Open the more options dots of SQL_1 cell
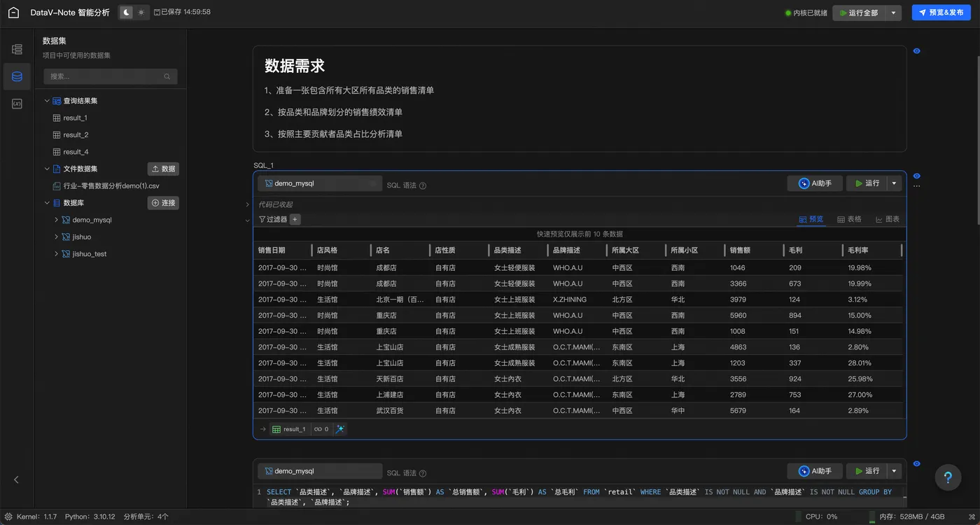Screen dimensions: 980x525 pos(917,187)
